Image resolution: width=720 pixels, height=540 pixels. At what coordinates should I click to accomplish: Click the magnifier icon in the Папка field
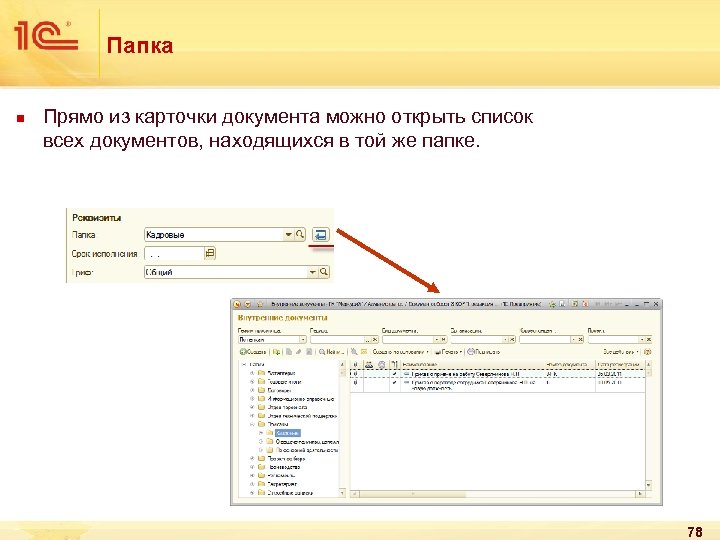tap(300, 235)
